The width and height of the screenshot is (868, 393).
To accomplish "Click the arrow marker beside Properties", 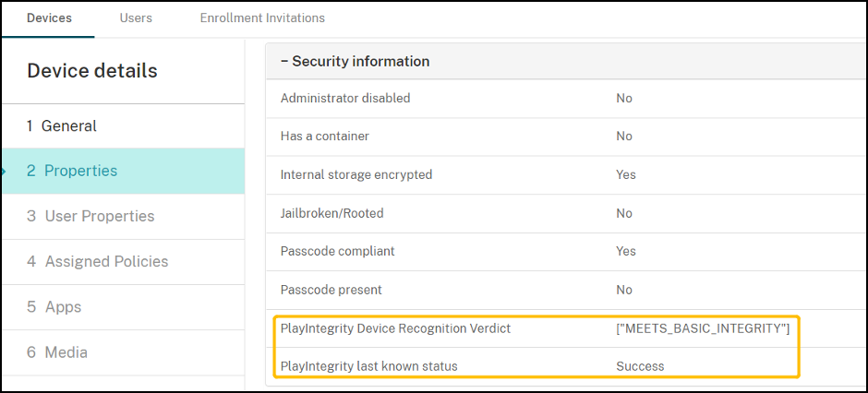I will (x=4, y=171).
